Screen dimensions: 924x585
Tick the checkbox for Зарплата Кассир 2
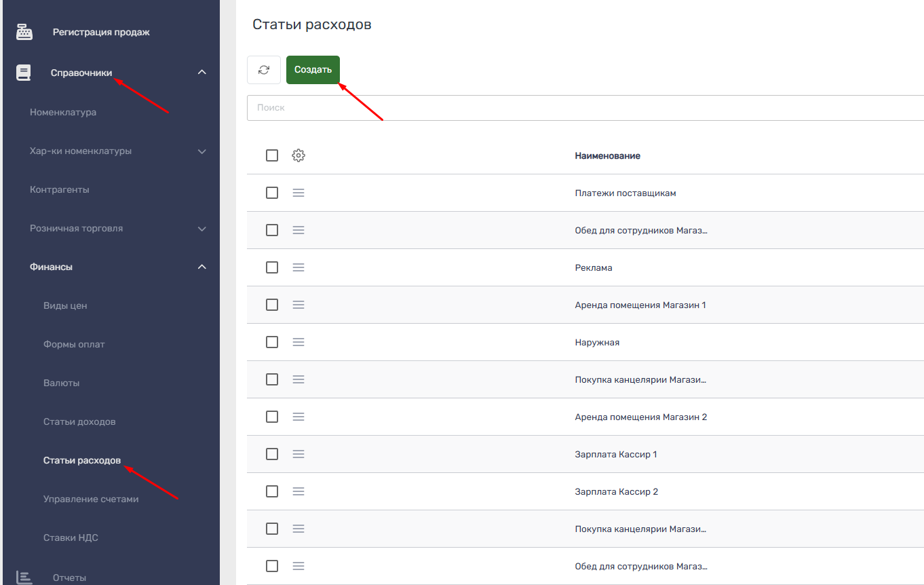click(272, 491)
